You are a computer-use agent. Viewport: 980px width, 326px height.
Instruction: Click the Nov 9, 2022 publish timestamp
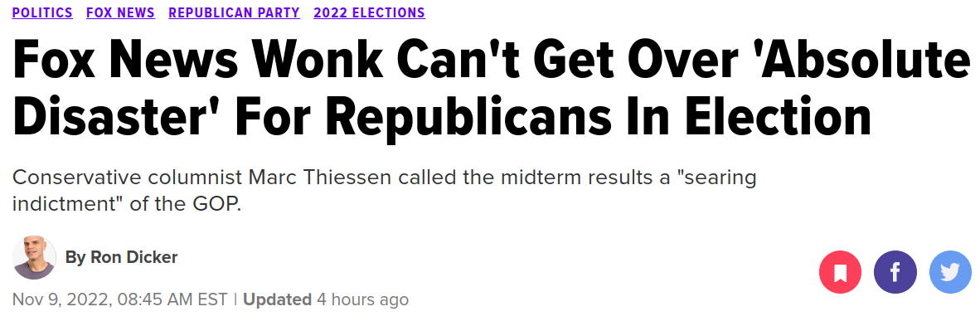click(x=120, y=299)
